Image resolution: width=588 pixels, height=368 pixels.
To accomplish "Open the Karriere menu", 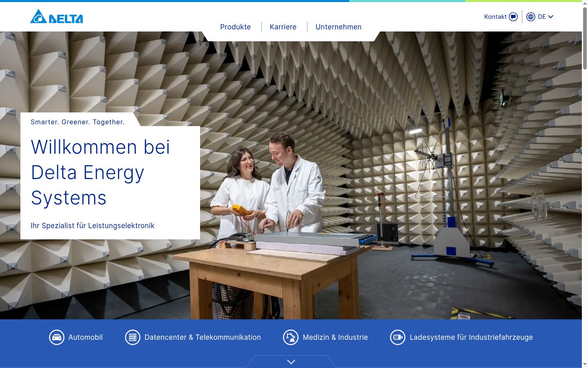I will (283, 27).
